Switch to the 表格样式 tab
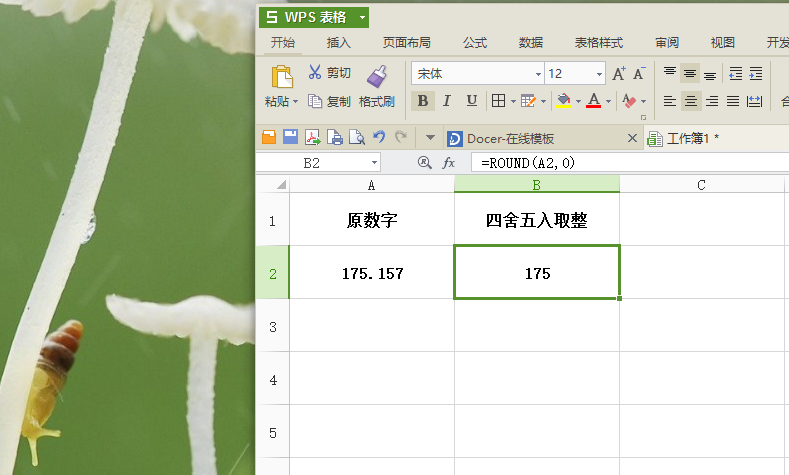 pos(599,43)
